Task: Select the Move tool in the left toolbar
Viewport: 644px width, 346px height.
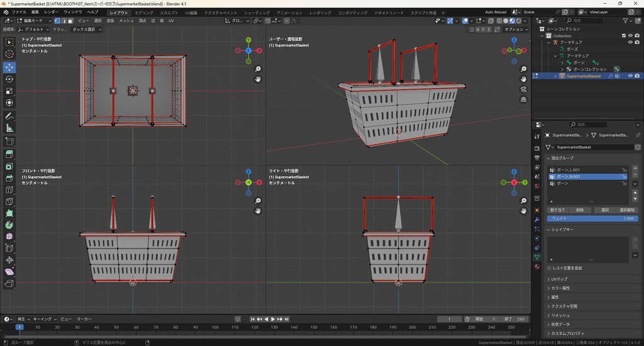Action: [x=9, y=67]
